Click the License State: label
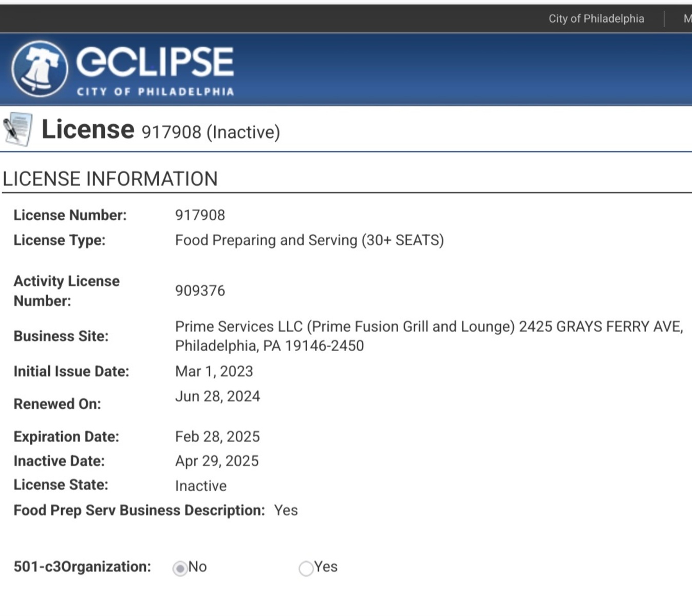This screenshot has height=616, width=692. click(x=61, y=485)
